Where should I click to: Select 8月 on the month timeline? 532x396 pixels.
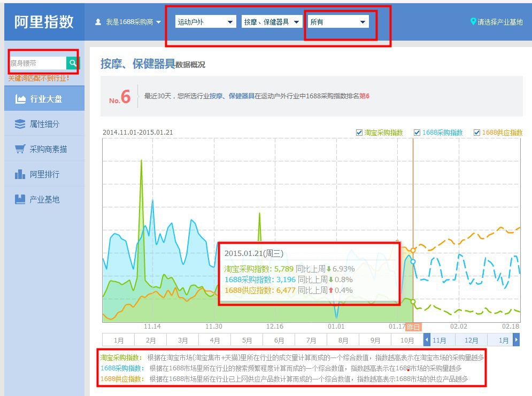coord(343,340)
